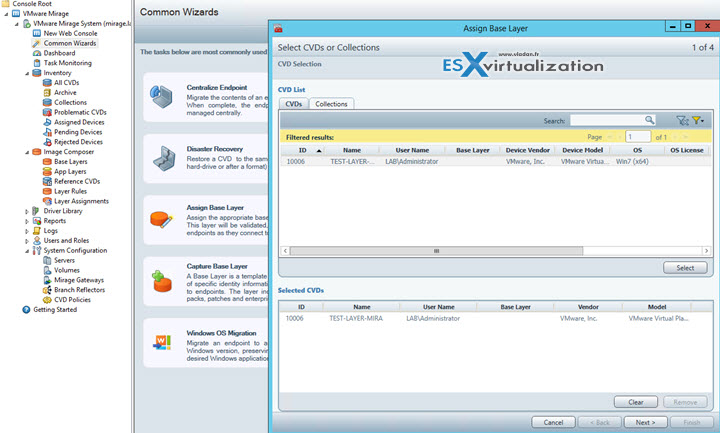Collapse the VMware Mirage System node
The height and width of the screenshot is (433, 720).
pyautogui.click(x=17, y=24)
